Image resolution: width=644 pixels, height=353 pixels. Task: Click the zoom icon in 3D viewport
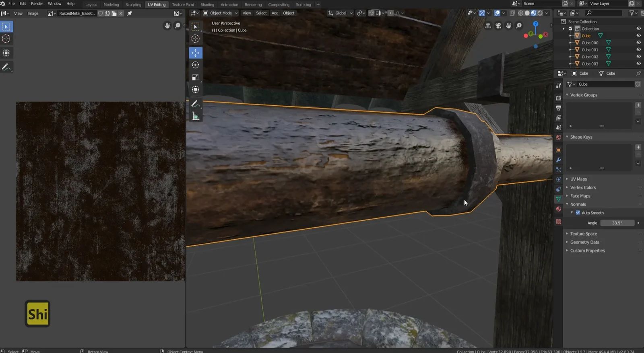click(x=519, y=26)
